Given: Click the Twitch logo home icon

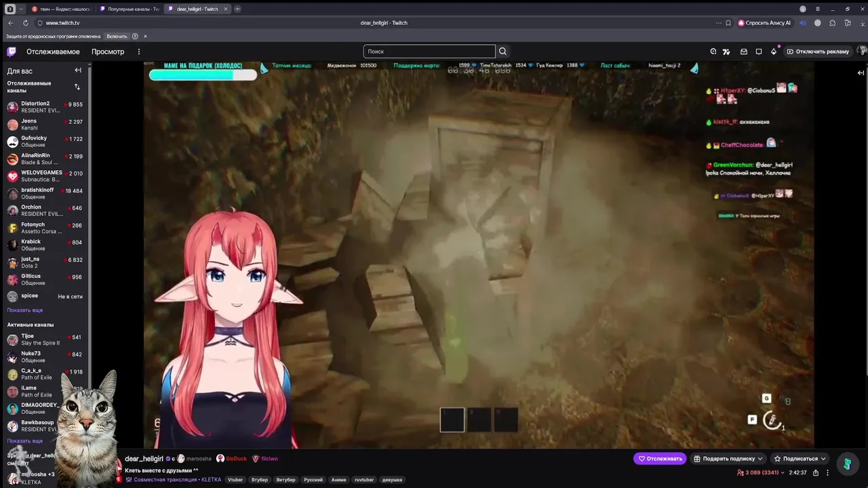Looking at the screenshot, I should (x=12, y=52).
